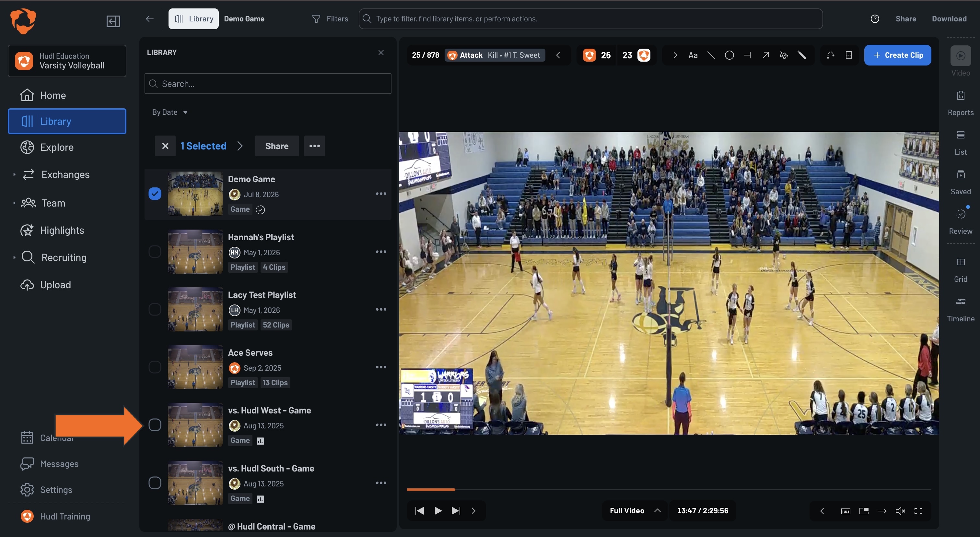Click the library Search field
This screenshot has height=537, width=980.
click(268, 84)
